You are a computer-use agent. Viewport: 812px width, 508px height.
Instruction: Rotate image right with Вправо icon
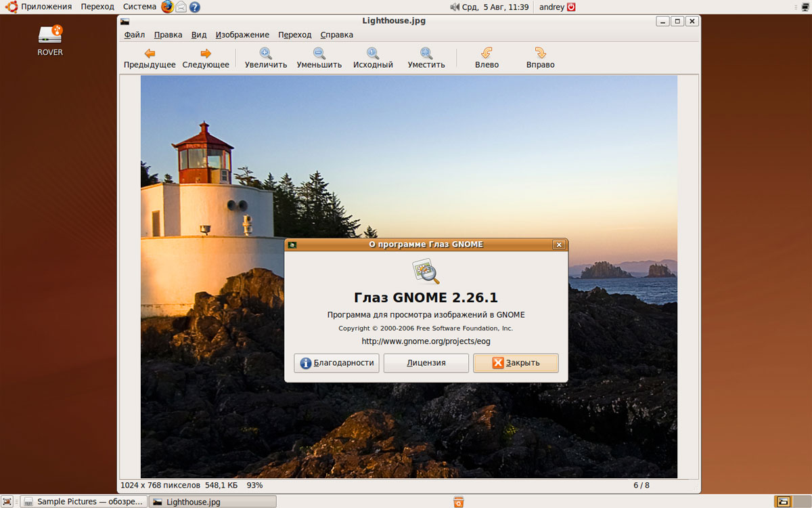coord(540,58)
